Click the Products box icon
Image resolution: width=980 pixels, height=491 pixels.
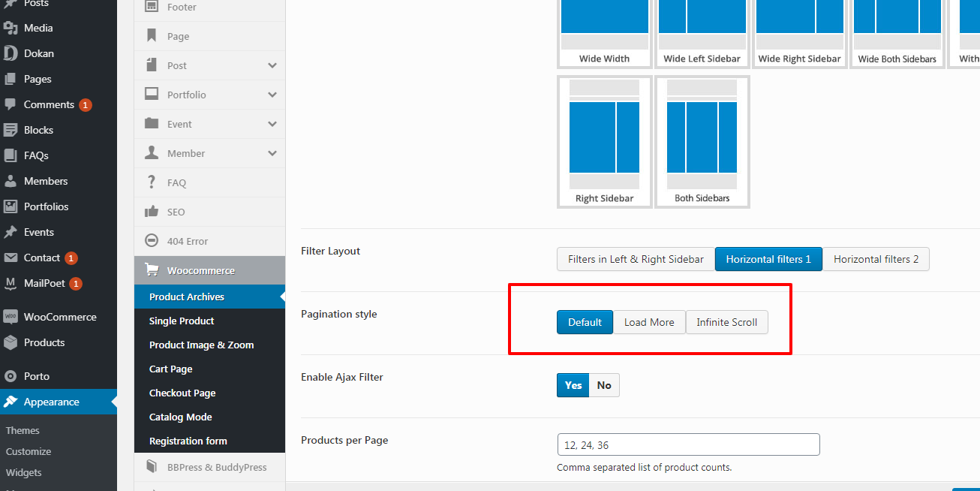[x=11, y=342]
